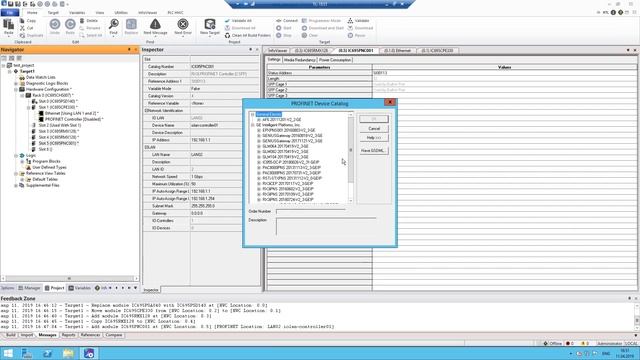Select the Project tab in Navigator
This screenshot has width=640, height=360.
[x=55, y=288]
